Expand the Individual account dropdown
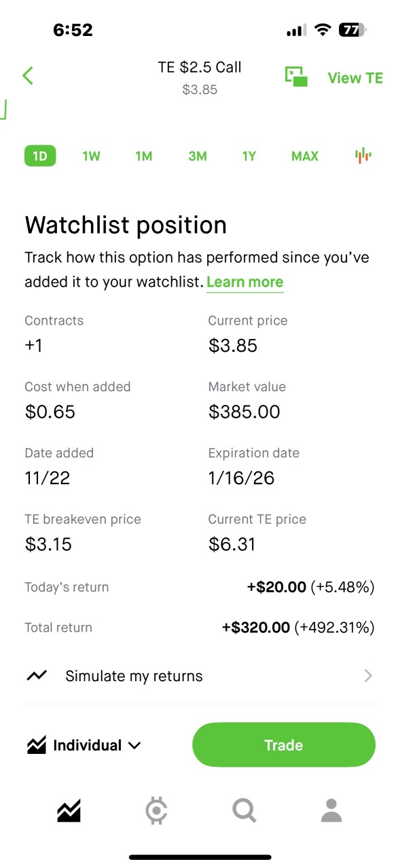The width and height of the screenshot is (400, 868). 84,745
